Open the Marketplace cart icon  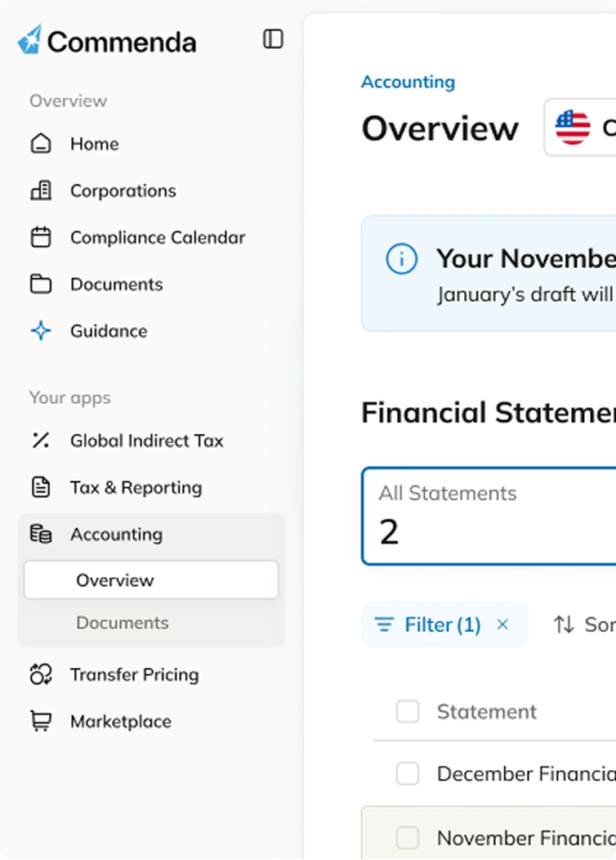tap(41, 721)
